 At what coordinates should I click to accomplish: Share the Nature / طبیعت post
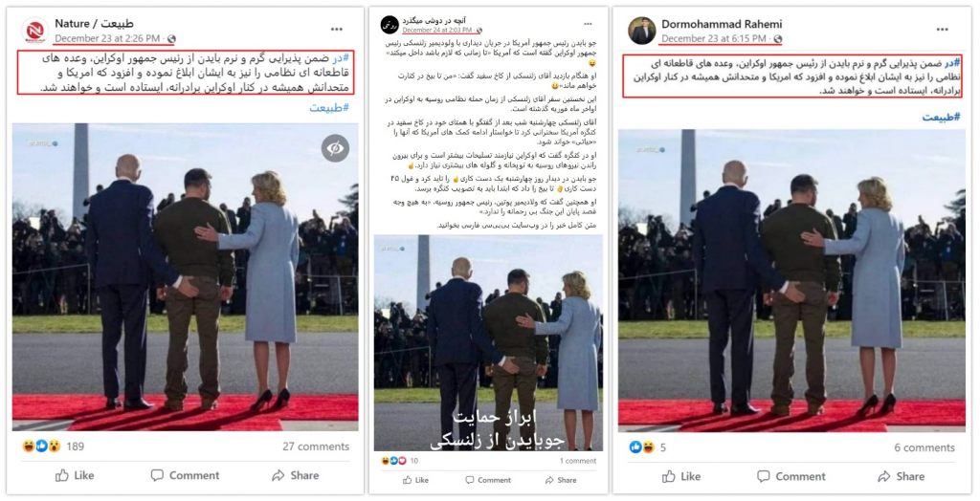click(x=296, y=475)
